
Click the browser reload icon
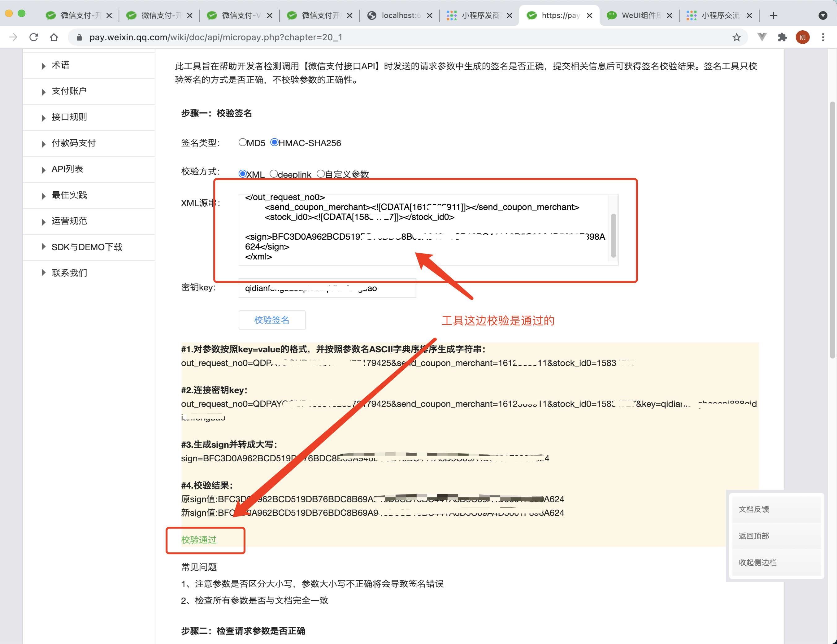coord(34,37)
